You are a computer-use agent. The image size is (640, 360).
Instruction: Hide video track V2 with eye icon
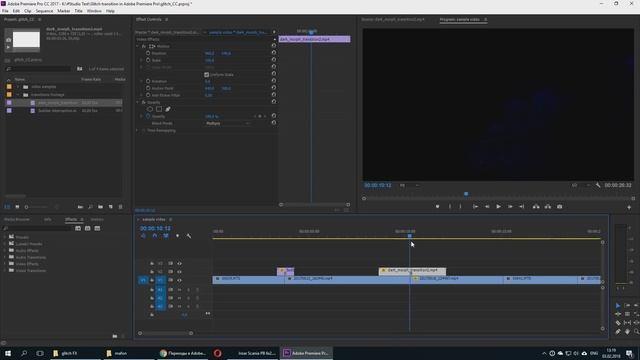tap(179, 272)
